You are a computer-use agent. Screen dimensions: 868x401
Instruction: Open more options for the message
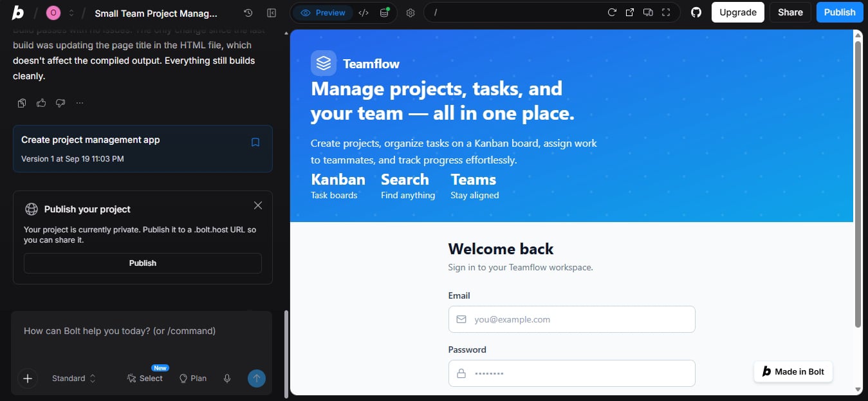coord(80,103)
